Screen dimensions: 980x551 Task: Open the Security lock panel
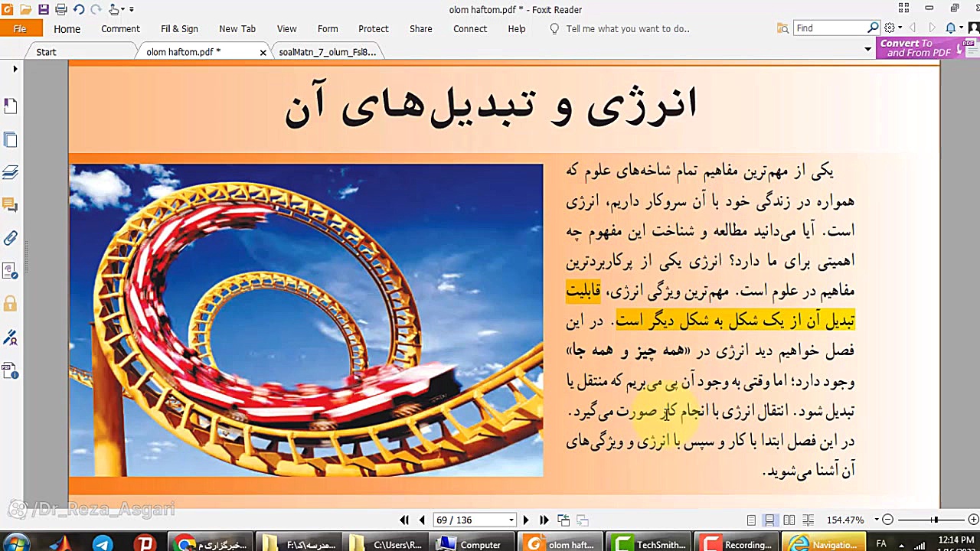tap(11, 304)
